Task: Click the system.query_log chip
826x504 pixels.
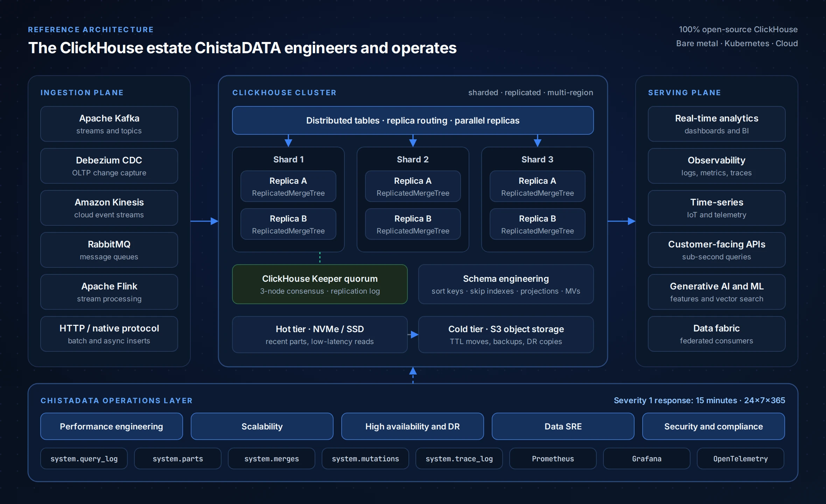Action: 84,458
